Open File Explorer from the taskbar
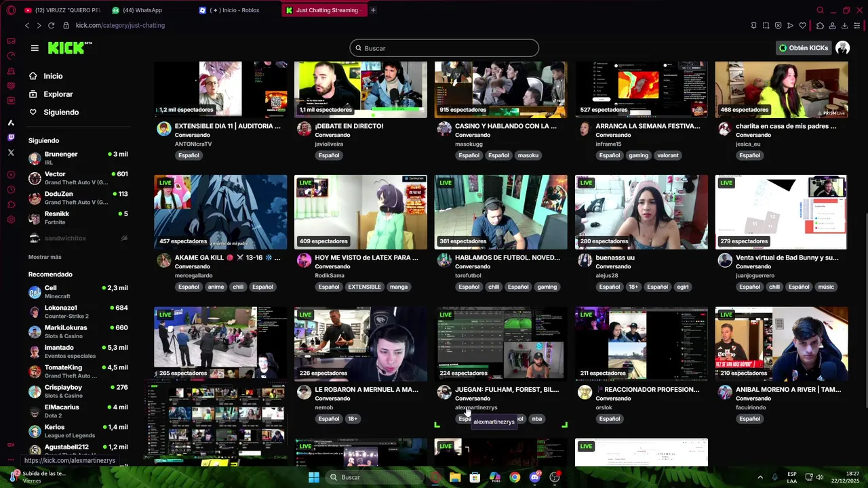Screen dimensions: 868x488 (x=455, y=477)
